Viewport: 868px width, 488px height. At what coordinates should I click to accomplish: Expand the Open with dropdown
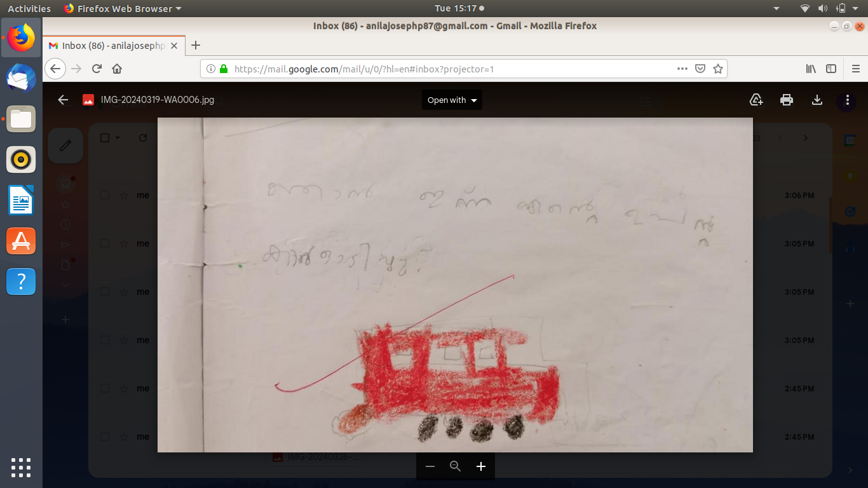pyautogui.click(x=452, y=100)
